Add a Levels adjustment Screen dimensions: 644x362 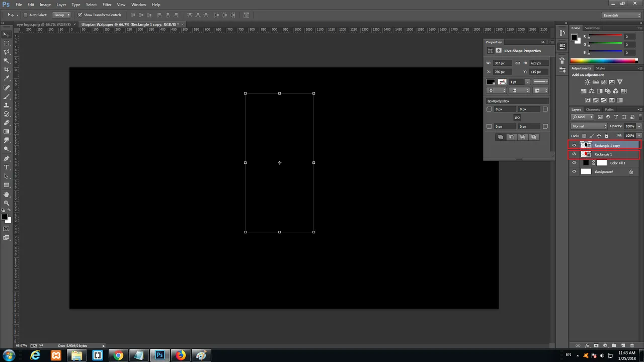coord(595,82)
